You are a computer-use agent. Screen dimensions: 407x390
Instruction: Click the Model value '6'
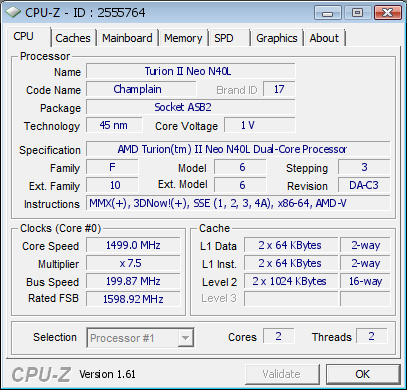coord(240,167)
